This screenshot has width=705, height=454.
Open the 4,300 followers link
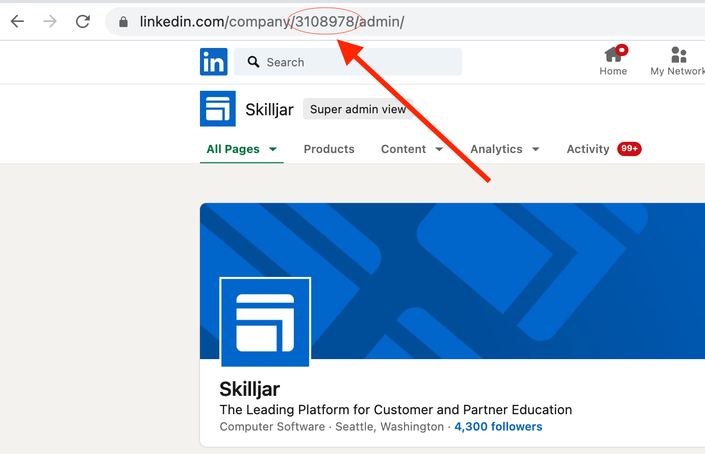pos(498,427)
